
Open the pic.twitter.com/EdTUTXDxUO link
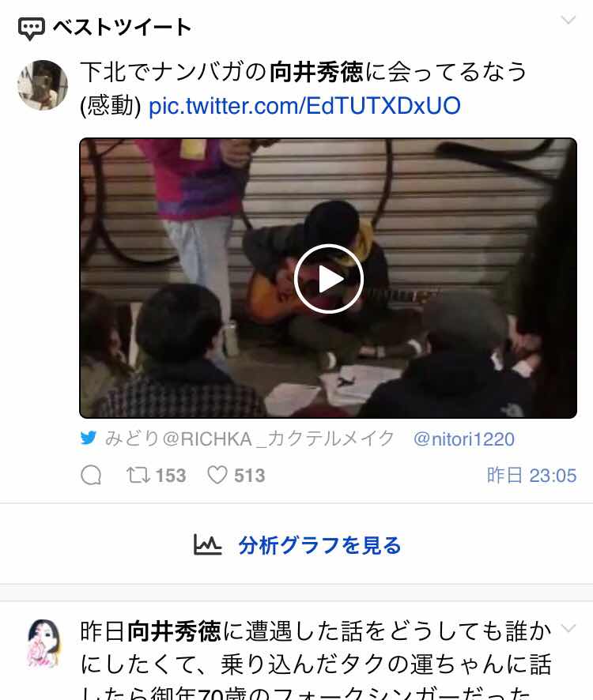(304, 106)
